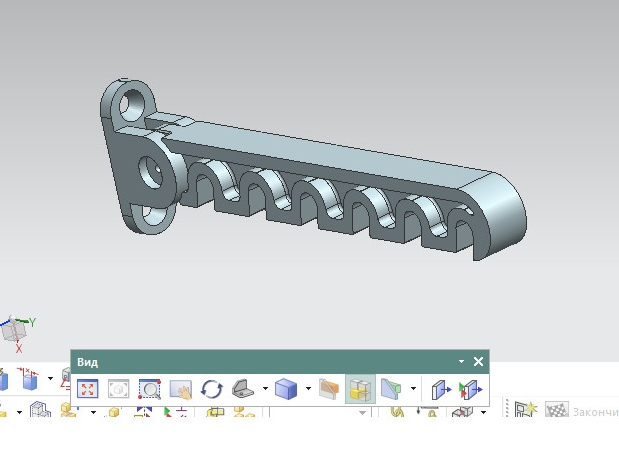
Task: Expand the view orientation dropdown arrow
Action: [265, 389]
